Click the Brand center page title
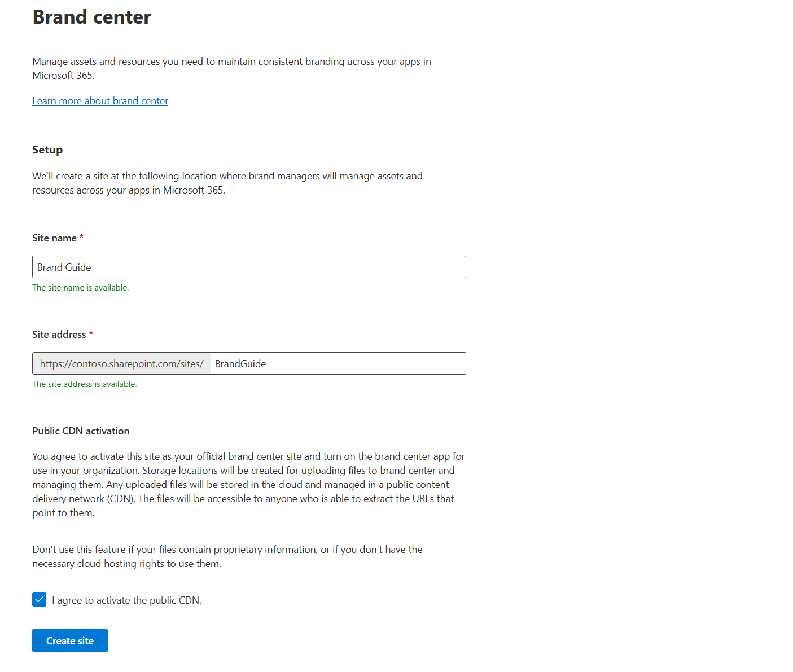The height and width of the screenshot is (672, 793). 92,17
